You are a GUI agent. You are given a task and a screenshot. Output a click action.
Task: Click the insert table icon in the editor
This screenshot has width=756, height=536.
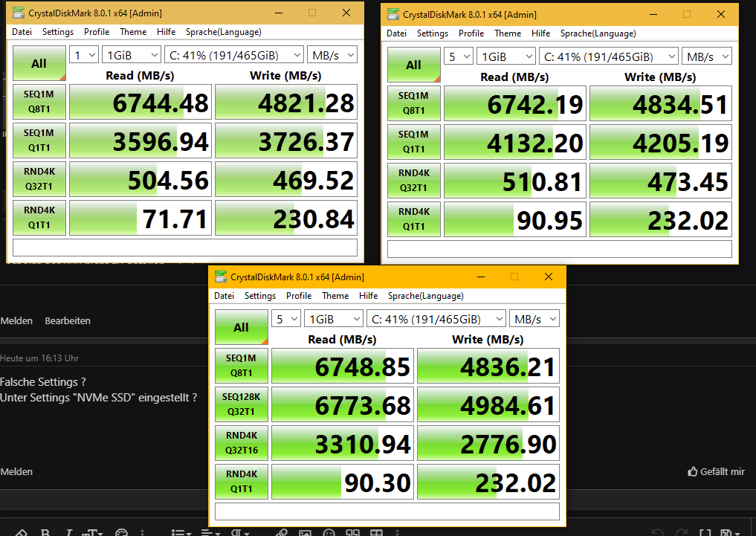pos(377,532)
